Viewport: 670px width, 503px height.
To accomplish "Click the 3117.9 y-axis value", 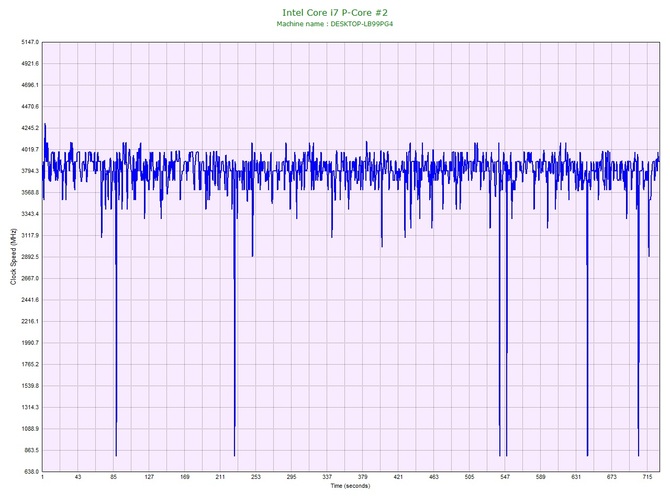I will 30,235.
